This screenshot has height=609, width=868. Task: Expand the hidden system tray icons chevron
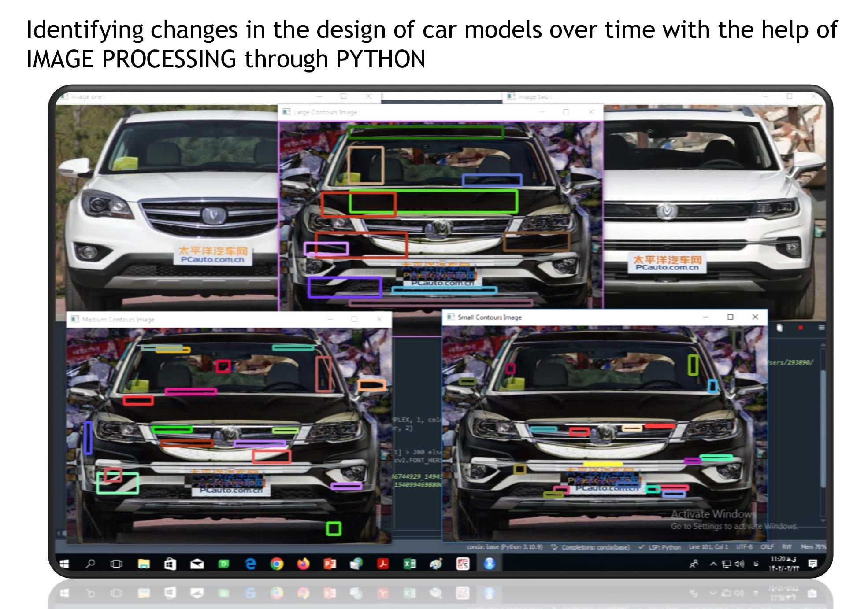(x=713, y=564)
